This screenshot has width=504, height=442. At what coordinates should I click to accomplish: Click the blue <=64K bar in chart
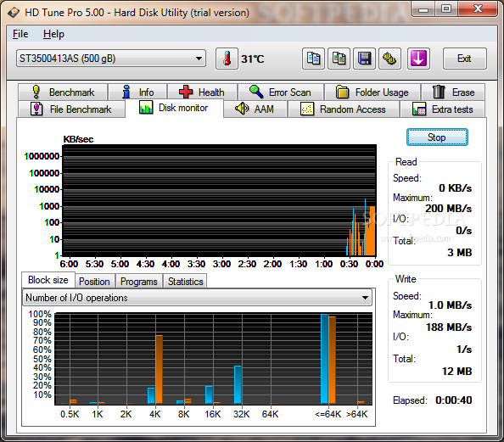click(324, 359)
